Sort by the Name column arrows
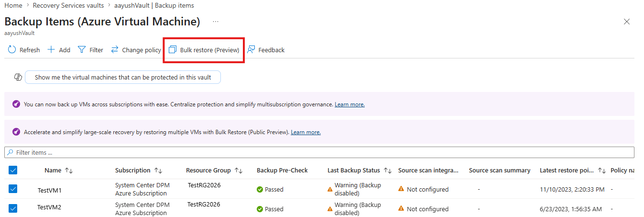 [x=69, y=171]
